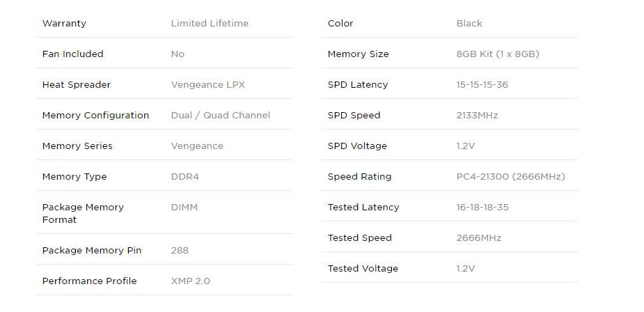Select the Limited Lifetime warranty value

click(210, 24)
